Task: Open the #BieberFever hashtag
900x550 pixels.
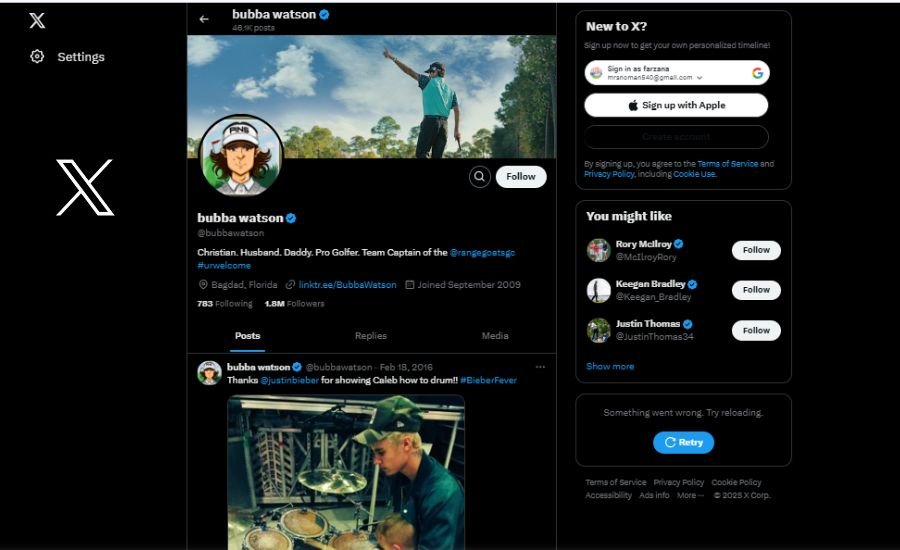Action: click(488, 380)
